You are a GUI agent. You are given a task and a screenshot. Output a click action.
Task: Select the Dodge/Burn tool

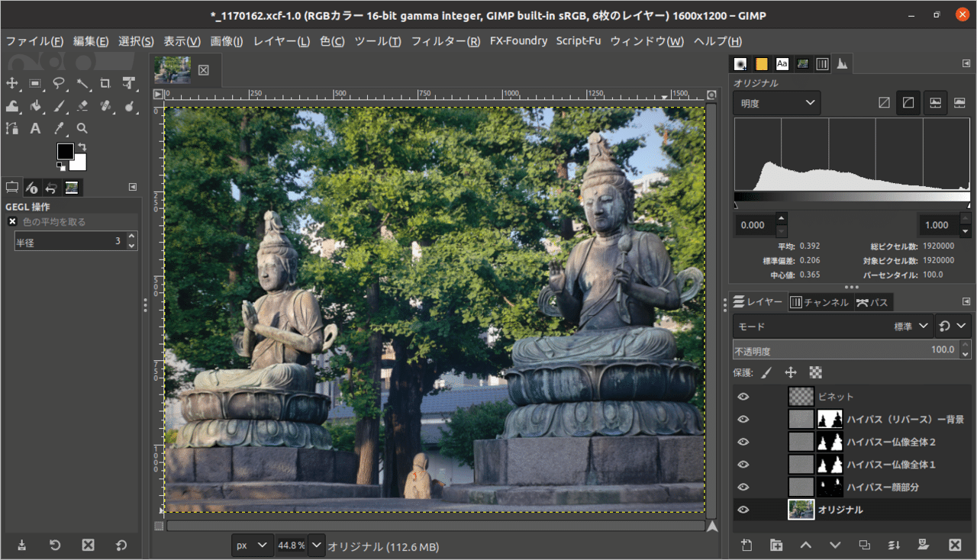[x=129, y=106]
